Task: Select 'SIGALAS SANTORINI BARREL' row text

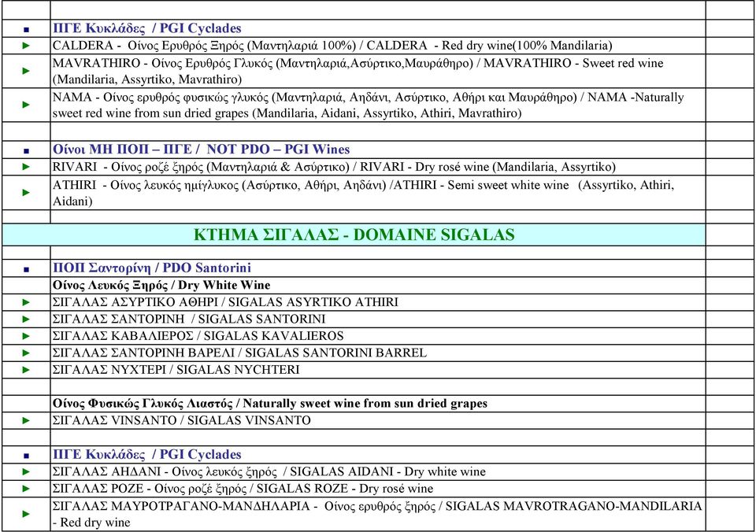Action: click(239, 353)
